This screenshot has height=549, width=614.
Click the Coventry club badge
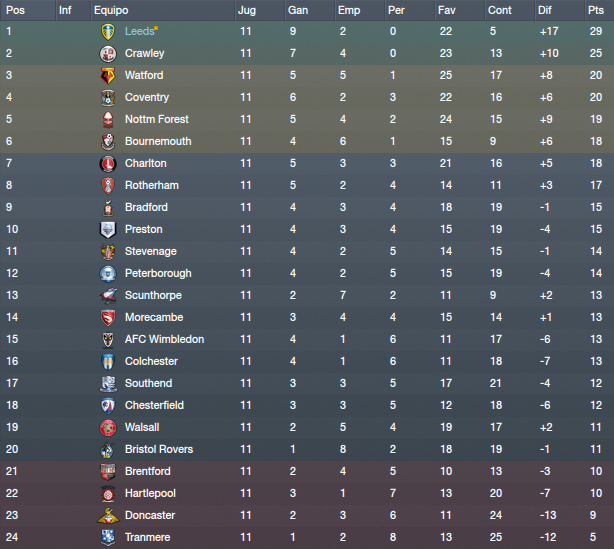(108, 98)
